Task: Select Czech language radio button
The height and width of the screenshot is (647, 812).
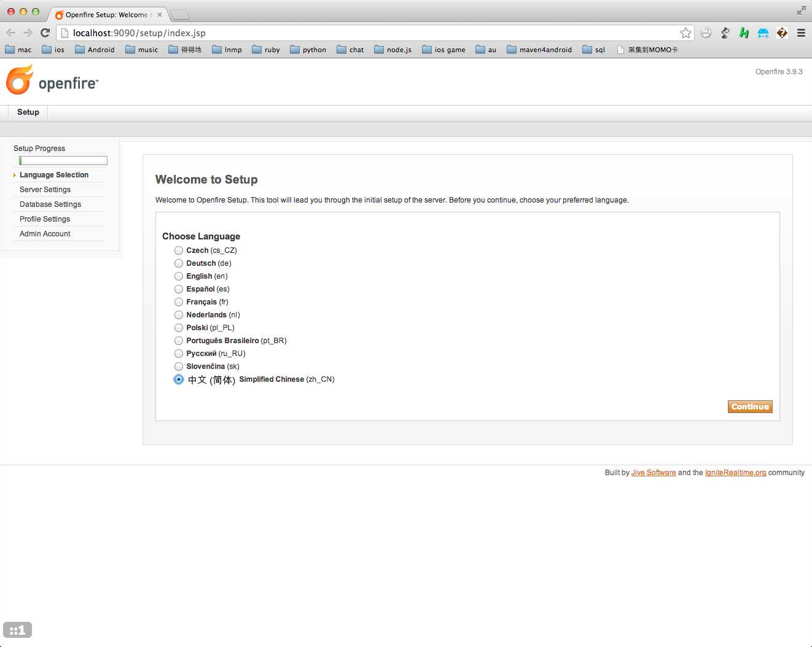Action: point(179,250)
